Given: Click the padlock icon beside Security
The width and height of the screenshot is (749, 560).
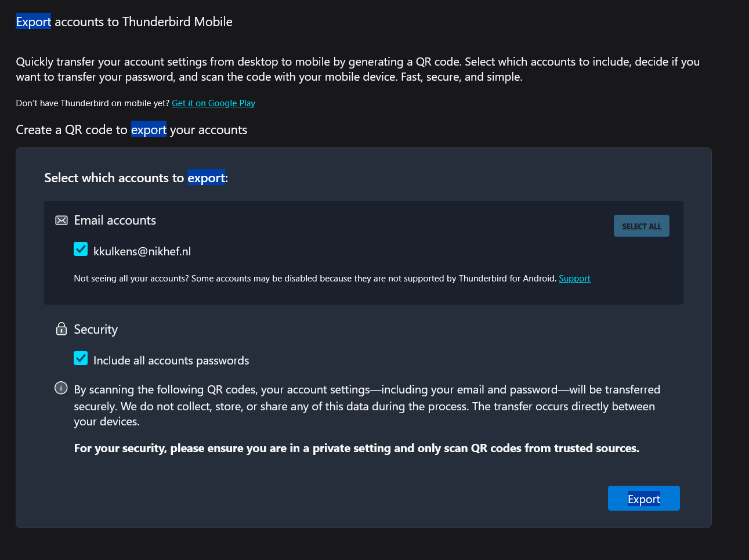Looking at the screenshot, I should tap(61, 329).
